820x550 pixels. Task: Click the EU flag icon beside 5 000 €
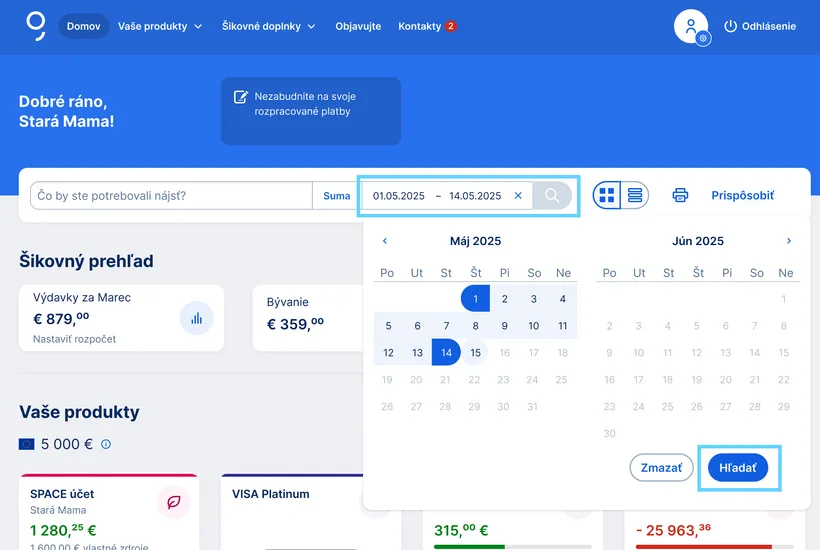point(26,444)
